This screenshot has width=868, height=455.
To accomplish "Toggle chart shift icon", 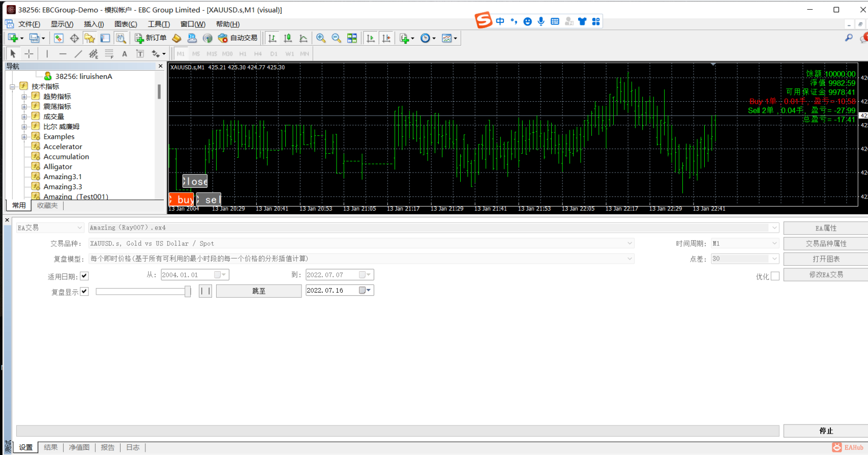I will (x=386, y=38).
